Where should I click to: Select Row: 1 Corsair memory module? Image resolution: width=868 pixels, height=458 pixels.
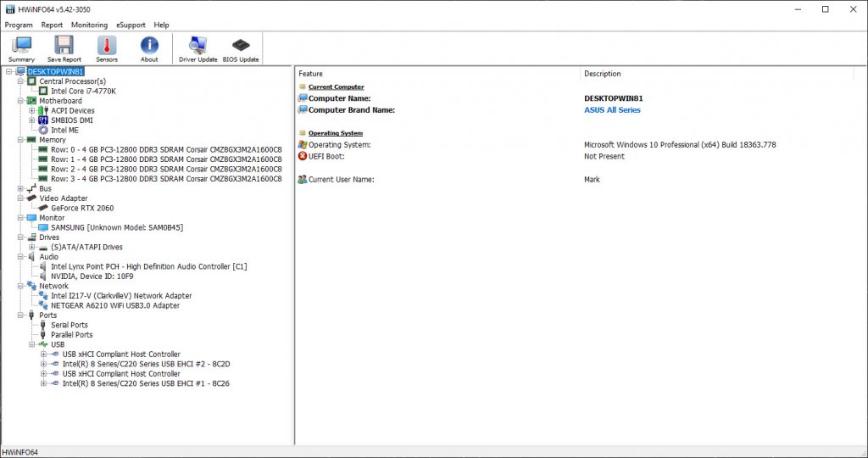166,159
